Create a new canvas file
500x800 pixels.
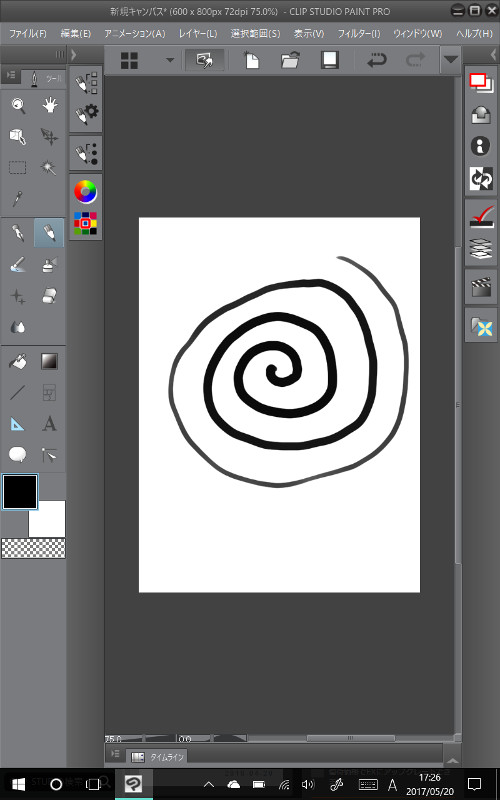click(252, 61)
